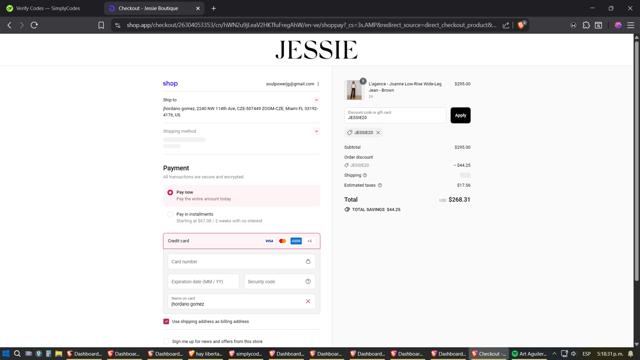Reload the checkout page
Image resolution: width=640 pixels, height=360 pixels.
point(34,25)
